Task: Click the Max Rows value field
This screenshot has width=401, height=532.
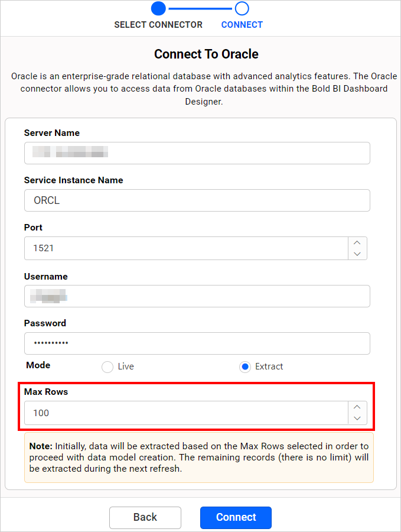Action: (186, 413)
